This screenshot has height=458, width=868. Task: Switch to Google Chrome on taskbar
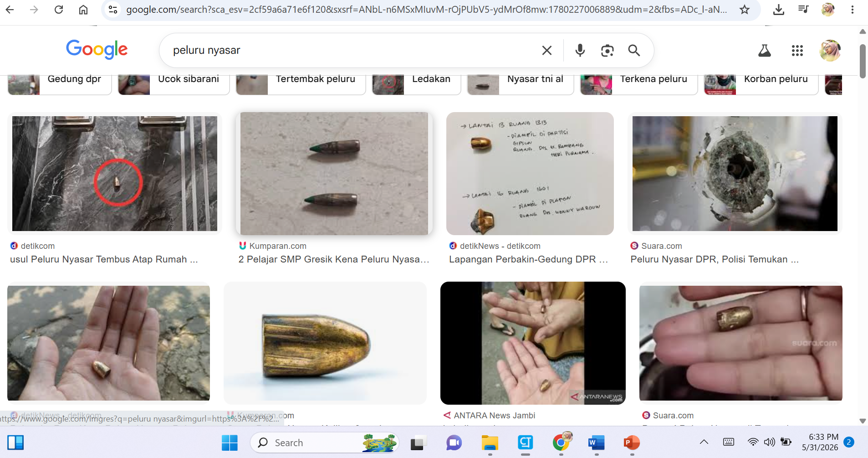tap(562, 443)
